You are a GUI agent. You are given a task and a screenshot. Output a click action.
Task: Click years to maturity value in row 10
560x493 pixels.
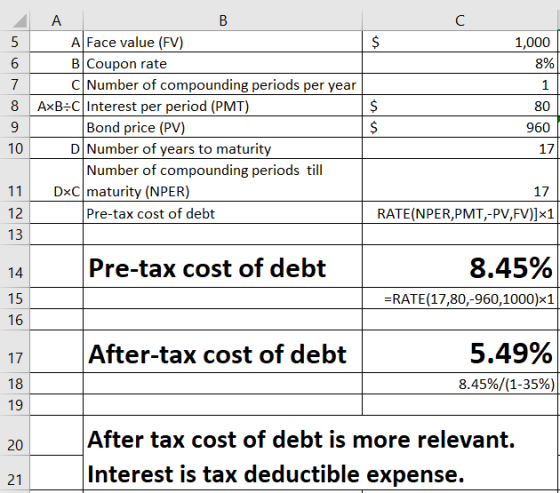(x=460, y=148)
